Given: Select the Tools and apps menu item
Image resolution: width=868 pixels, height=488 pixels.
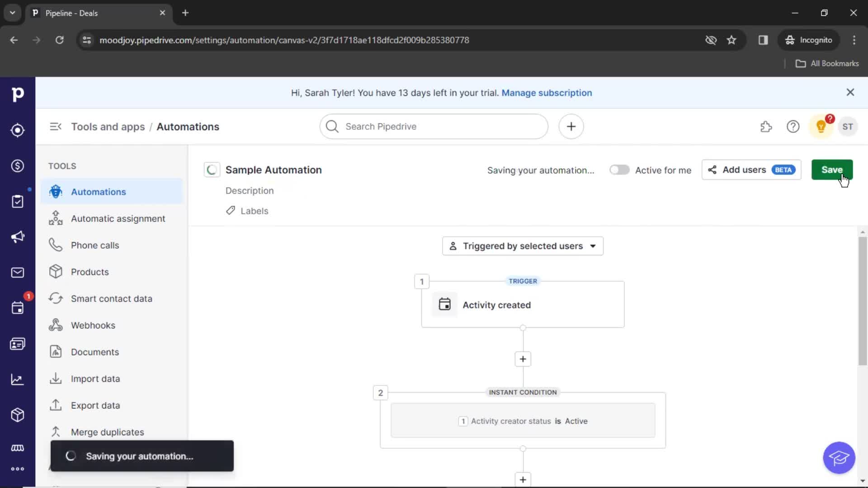Looking at the screenshot, I should pyautogui.click(x=108, y=127).
